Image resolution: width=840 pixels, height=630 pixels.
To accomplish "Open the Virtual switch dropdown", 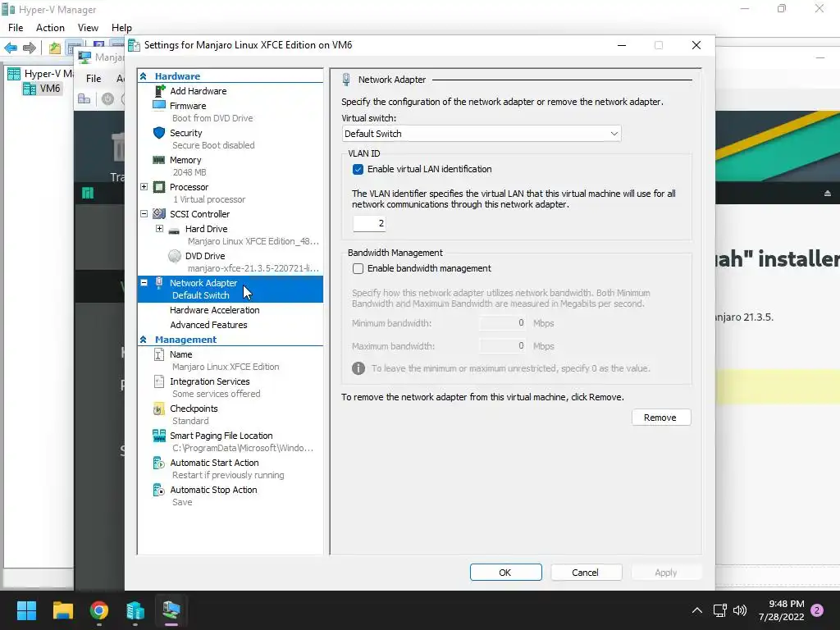I will [482, 134].
